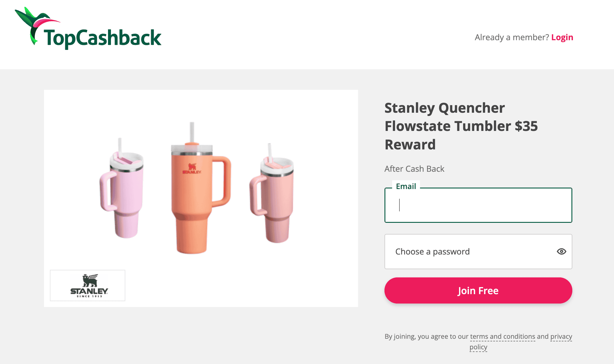Click the After Cash Back text
This screenshot has height=364, width=614.
[414, 169]
